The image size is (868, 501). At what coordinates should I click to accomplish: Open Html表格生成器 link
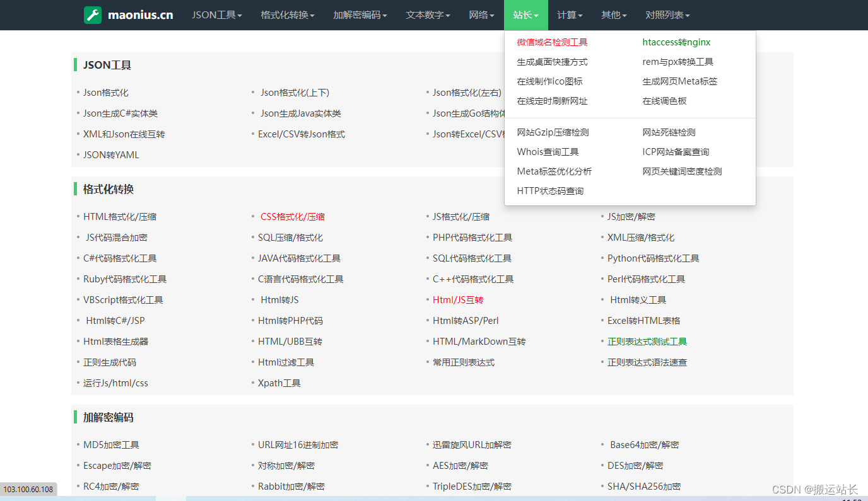point(116,342)
